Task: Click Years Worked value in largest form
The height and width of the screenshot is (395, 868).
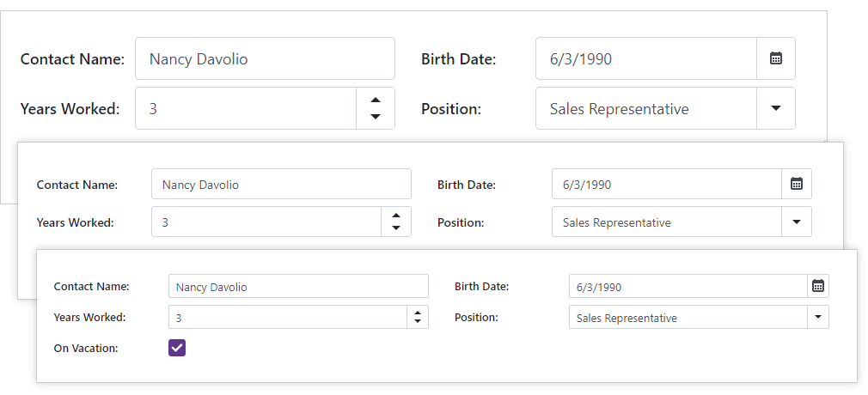Action: [246, 108]
